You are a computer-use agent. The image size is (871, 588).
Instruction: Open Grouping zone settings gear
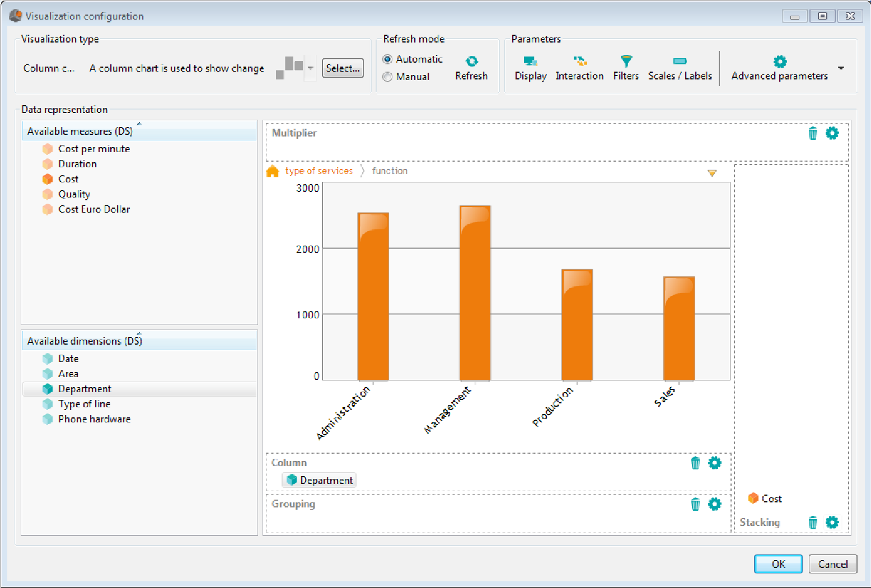point(715,505)
